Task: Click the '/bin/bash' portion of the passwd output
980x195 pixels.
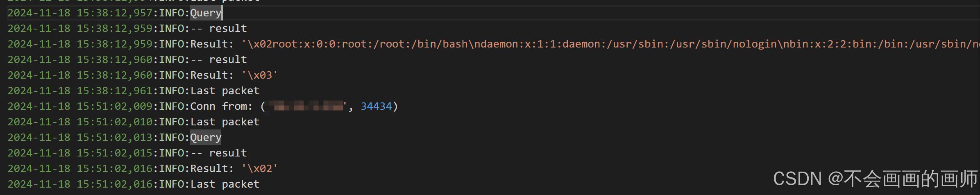Action: [439, 44]
